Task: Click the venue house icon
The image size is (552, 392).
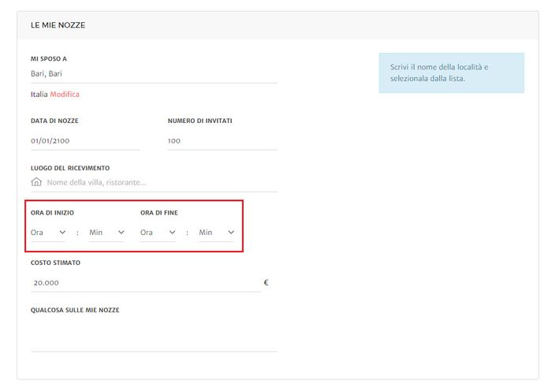Action: coord(36,182)
